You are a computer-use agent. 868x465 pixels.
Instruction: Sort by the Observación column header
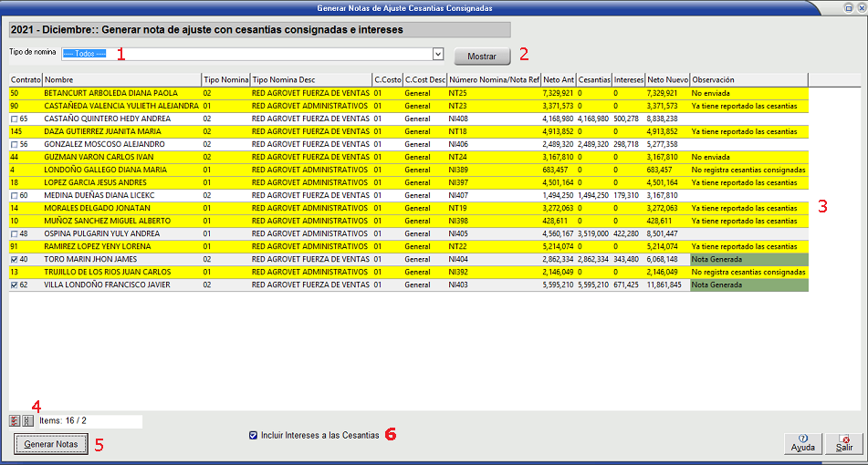(748, 79)
